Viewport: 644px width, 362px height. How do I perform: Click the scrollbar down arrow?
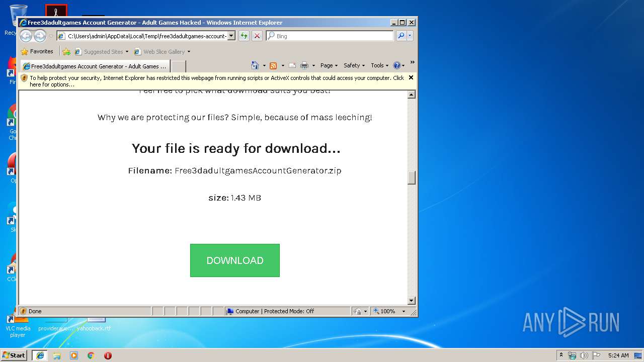tap(412, 301)
